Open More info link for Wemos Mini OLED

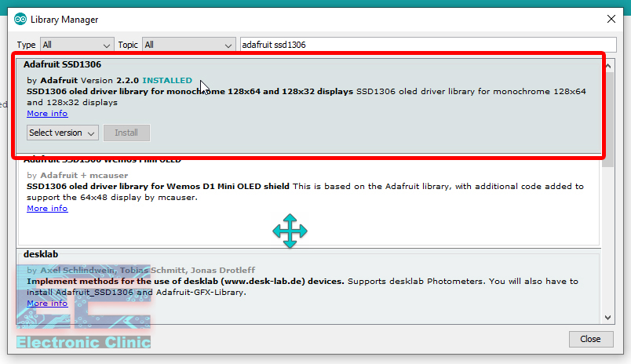click(x=47, y=209)
